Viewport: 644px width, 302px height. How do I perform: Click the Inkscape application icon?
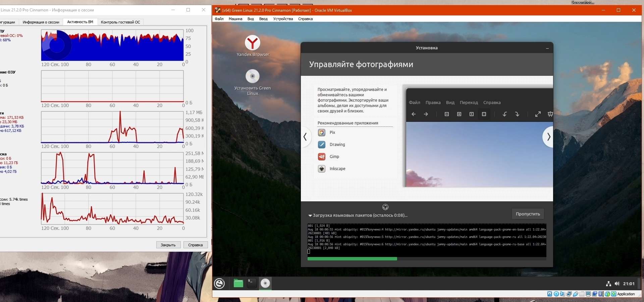click(322, 169)
